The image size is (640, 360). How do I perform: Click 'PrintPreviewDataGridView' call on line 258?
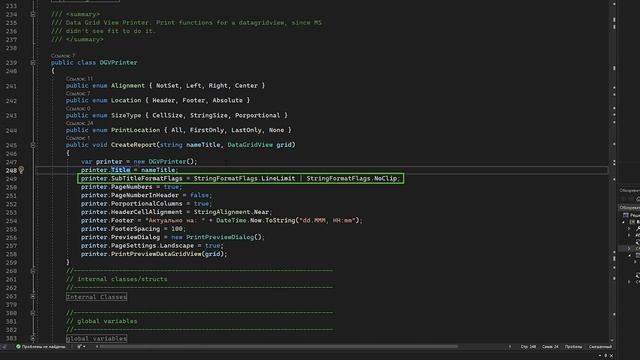click(x=156, y=254)
